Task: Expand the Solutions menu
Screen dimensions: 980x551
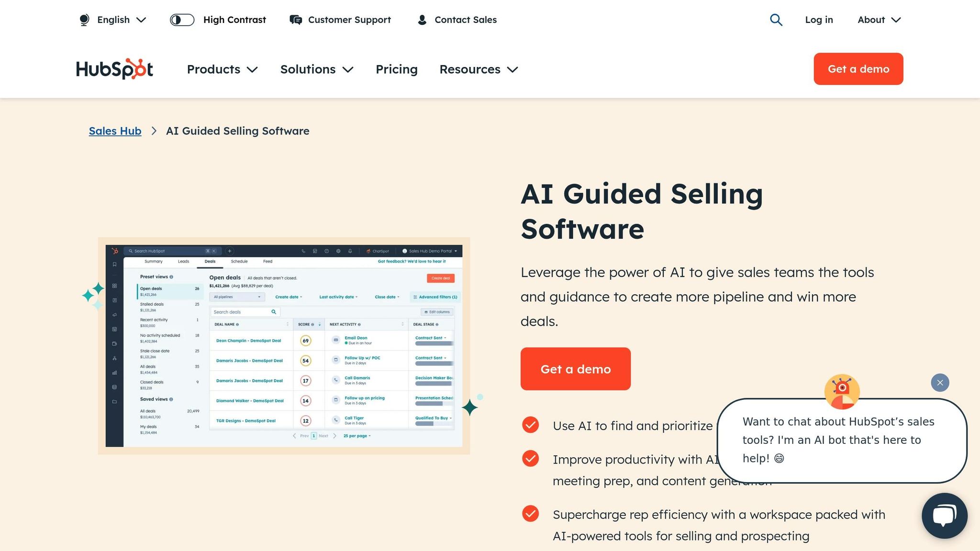Action: [x=317, y=69]
